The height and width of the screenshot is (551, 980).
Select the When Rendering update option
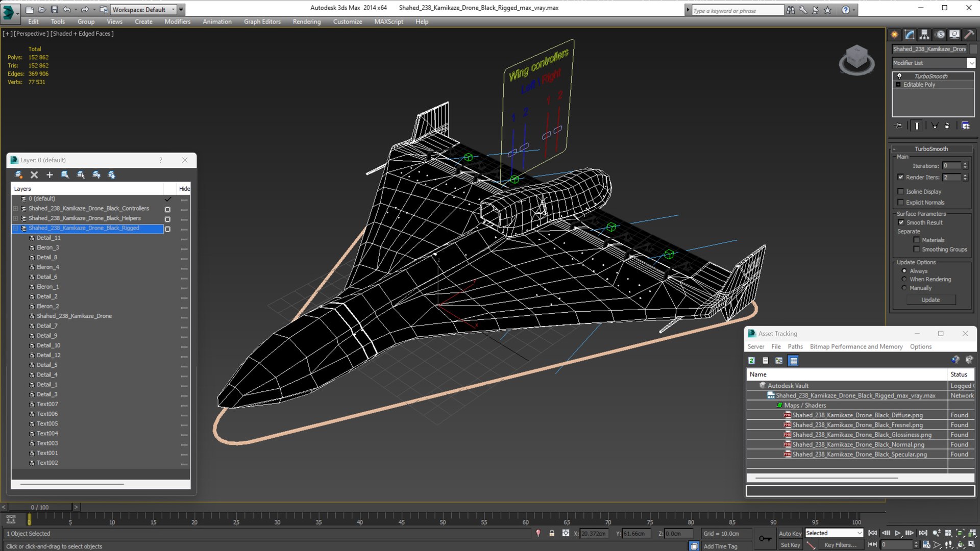[x=904, y=279]
